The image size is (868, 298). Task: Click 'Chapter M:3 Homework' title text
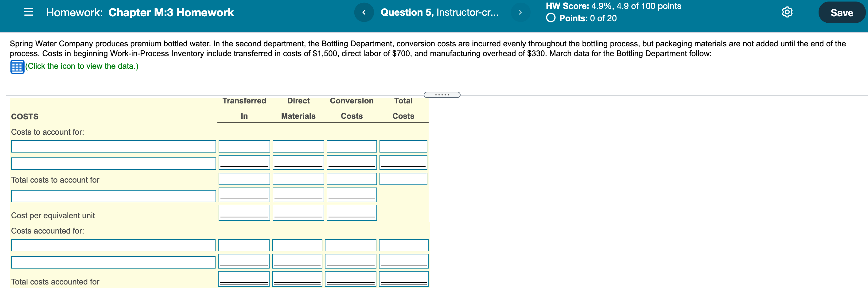point(171,13)
